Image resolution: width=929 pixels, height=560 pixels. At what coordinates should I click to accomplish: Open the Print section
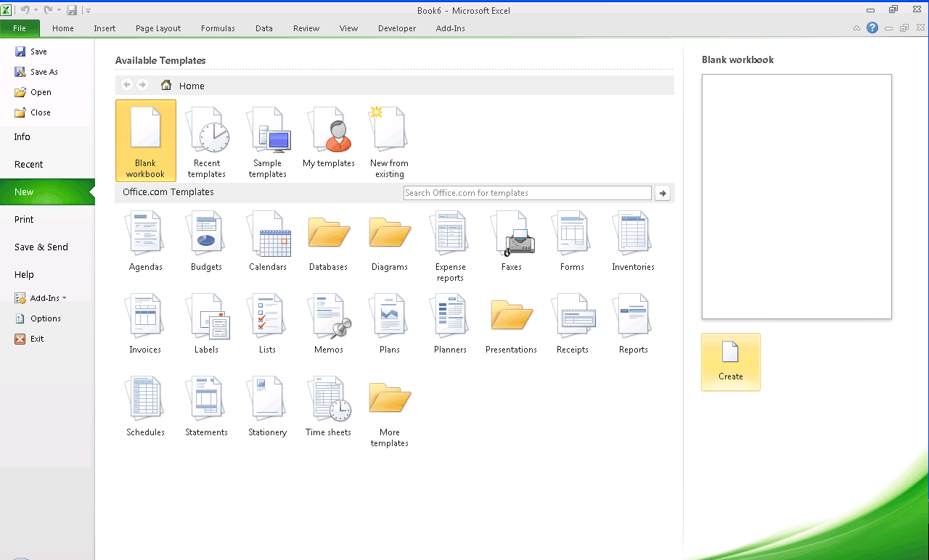click(47, 219)
